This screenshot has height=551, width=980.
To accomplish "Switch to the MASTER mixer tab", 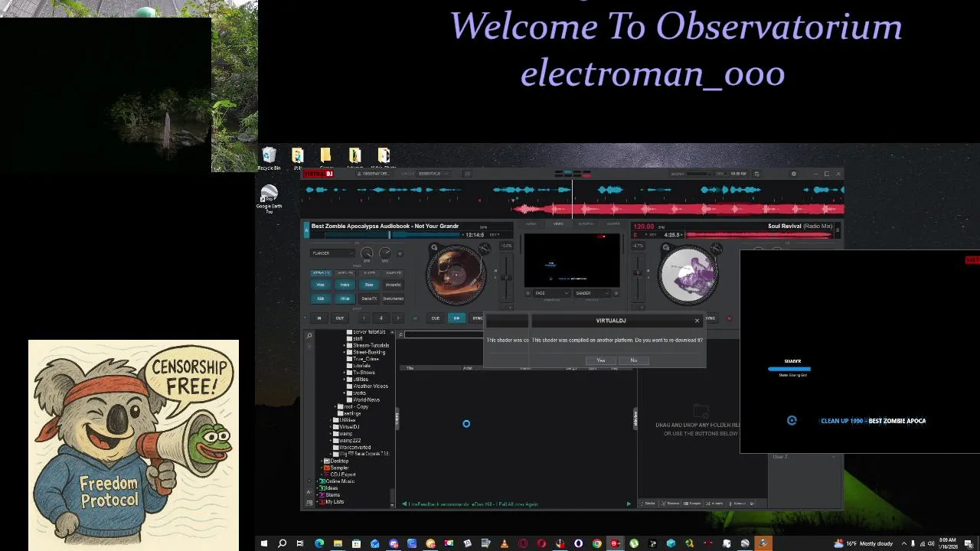I will (613, 224).
